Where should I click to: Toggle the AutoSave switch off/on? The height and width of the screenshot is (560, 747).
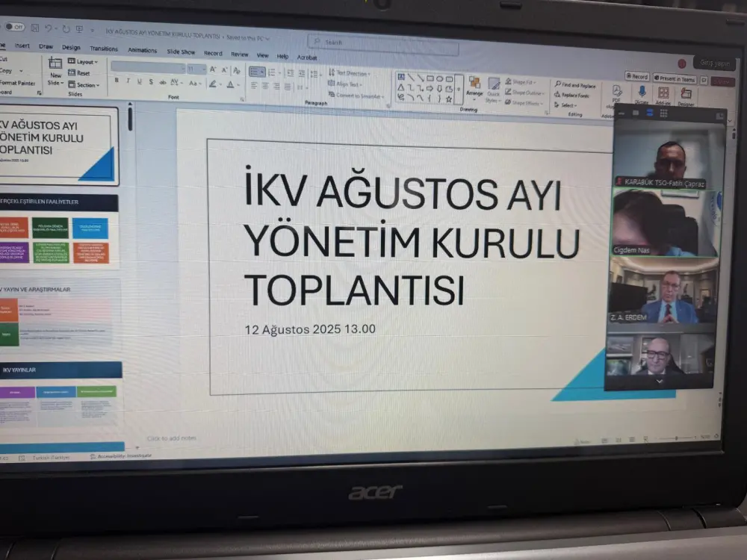[x=15, y=27]
